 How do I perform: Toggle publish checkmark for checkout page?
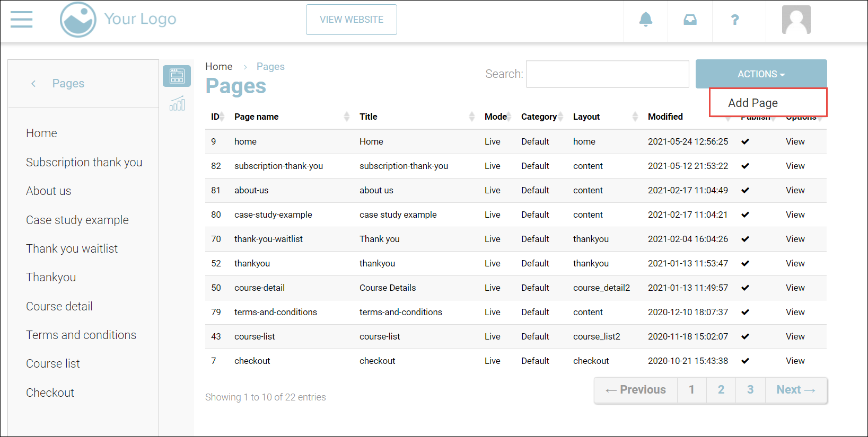click(x=745, y=361)
